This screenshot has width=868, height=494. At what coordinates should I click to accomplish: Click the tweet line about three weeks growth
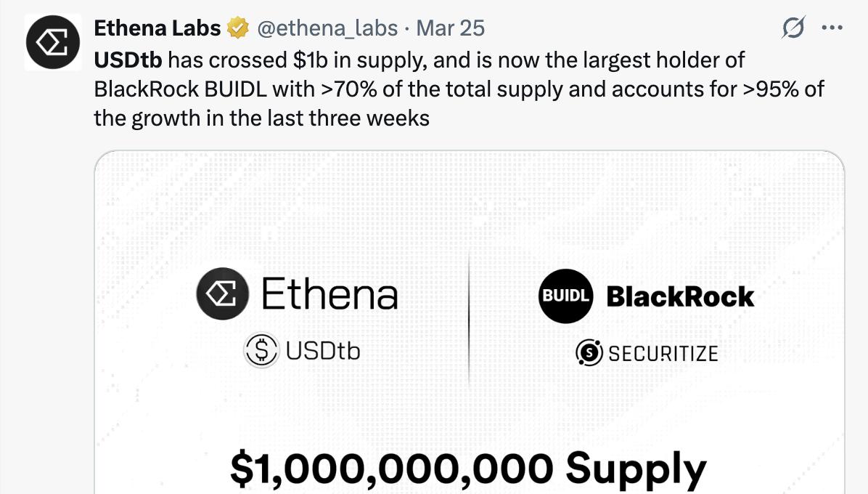(261, 117)
